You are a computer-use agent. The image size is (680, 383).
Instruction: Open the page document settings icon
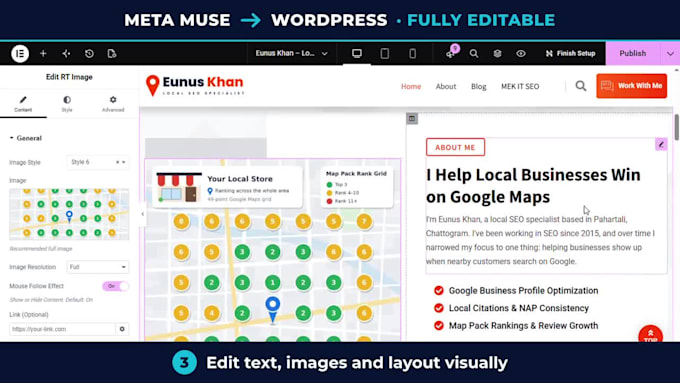click(112, 53)
